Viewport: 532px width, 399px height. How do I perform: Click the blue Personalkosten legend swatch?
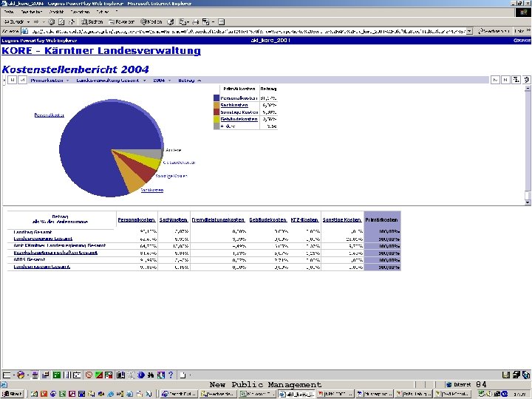pyautogui.click(x=216, y=98)
